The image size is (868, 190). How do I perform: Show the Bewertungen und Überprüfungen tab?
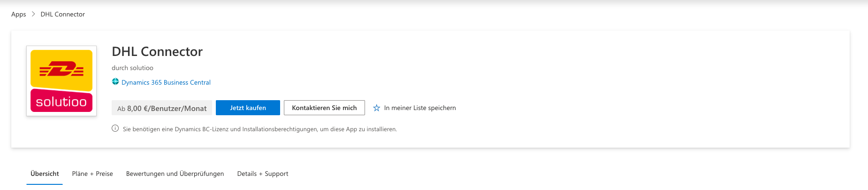[175, 174]
